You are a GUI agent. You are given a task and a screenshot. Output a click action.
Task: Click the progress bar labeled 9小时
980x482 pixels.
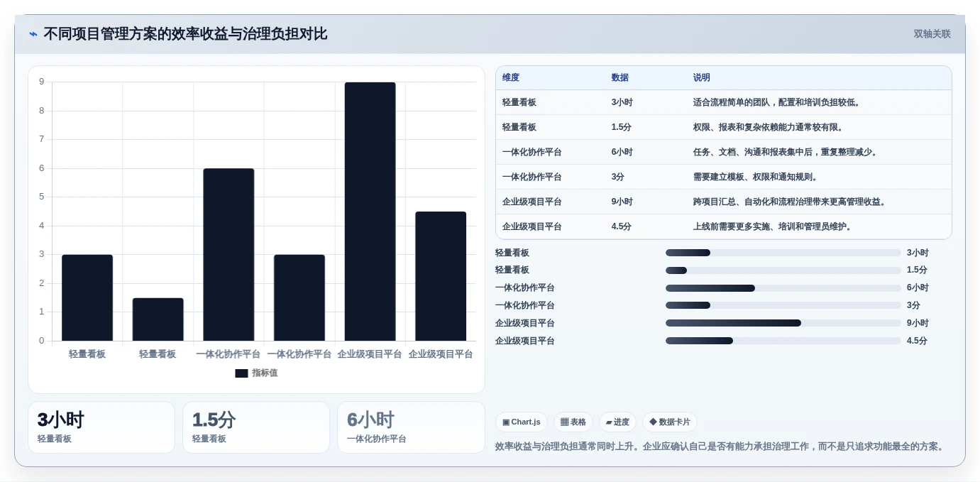point(783,323)
